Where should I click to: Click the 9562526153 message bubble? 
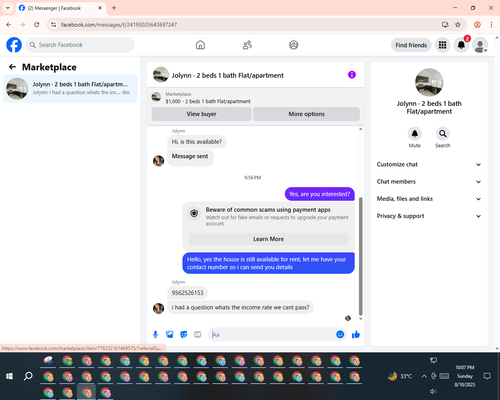(187, 293)
